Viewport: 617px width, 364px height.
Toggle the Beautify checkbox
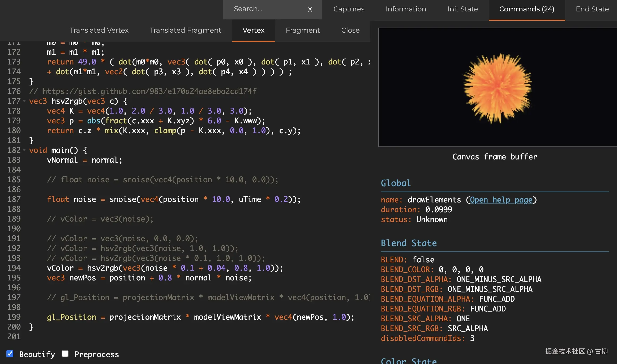tap(10, 354)
